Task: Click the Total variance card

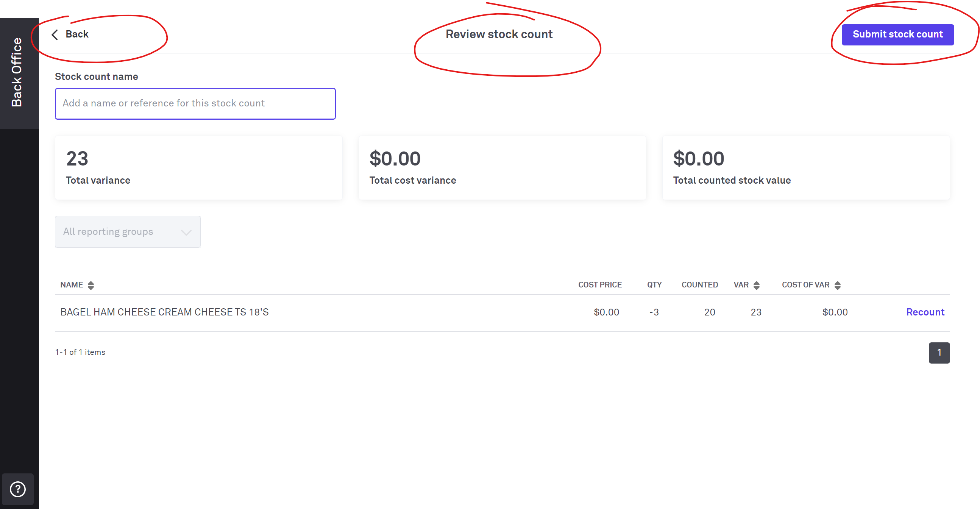Action: [x=198, y=168]
